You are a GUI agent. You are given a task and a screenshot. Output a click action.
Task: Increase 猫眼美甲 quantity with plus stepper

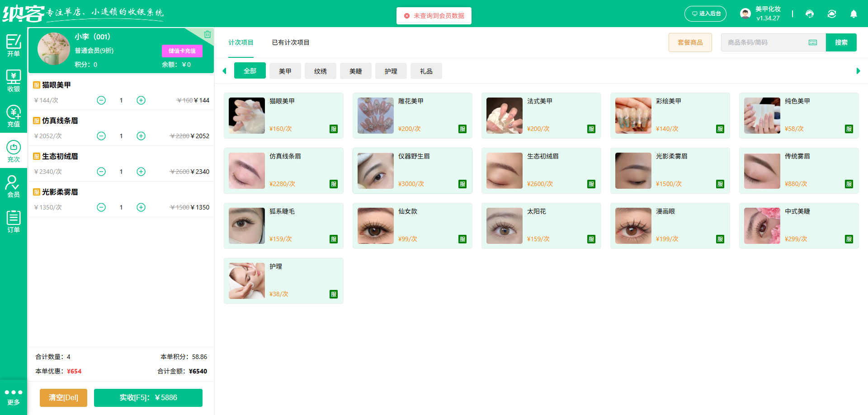(141, 100)
